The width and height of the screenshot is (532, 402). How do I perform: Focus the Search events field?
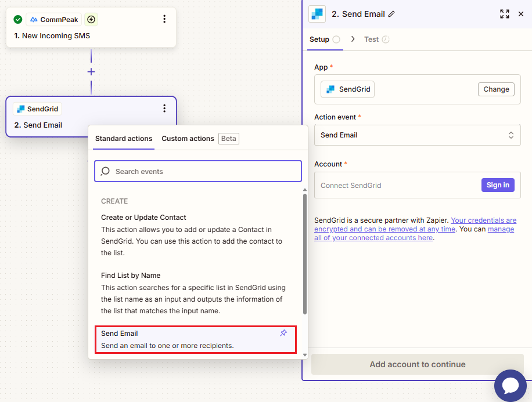coord(198,171)
